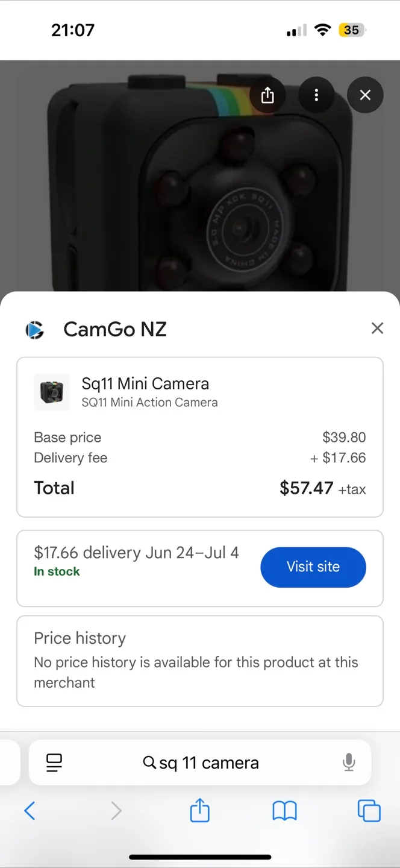
Task: Tap the Sq11 camera product thumbnail
Action: point(52,392)
